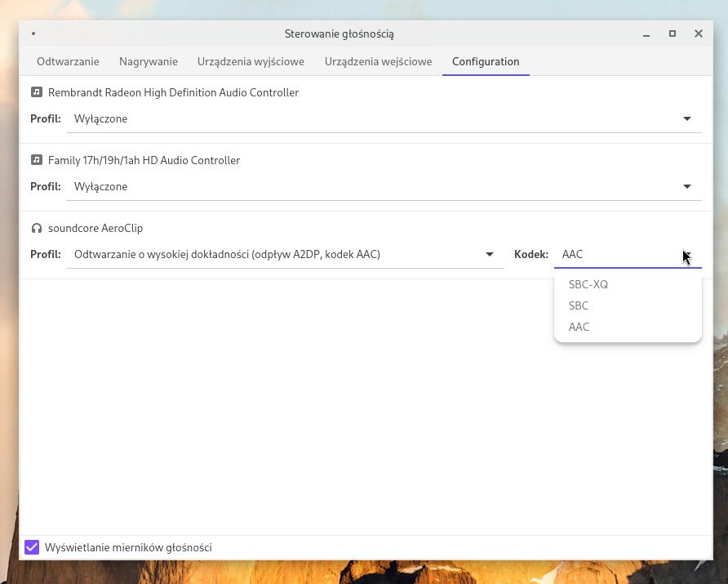Go to Urządzenia wyjściowe tab
The width and height of the screenshot is (728, 584).
[251, 61]
